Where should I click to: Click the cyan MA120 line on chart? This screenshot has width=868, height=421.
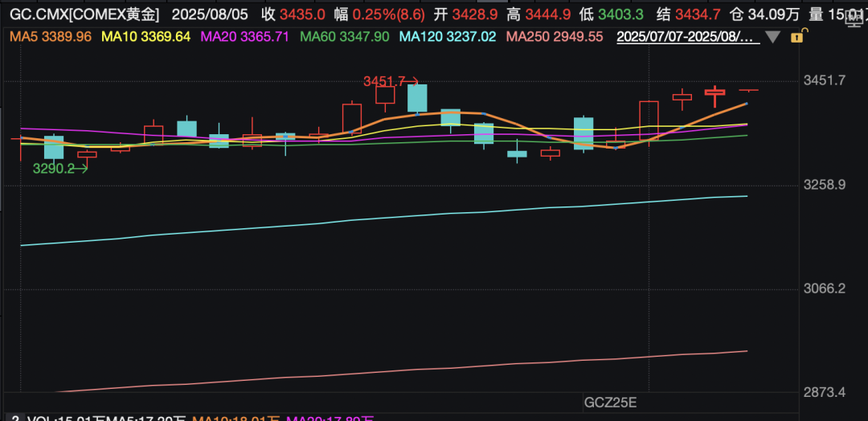402,216
